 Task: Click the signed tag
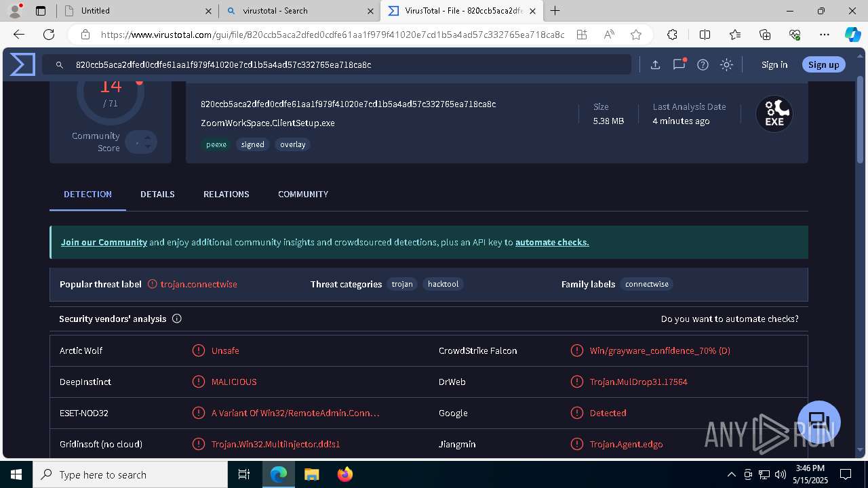253,144
